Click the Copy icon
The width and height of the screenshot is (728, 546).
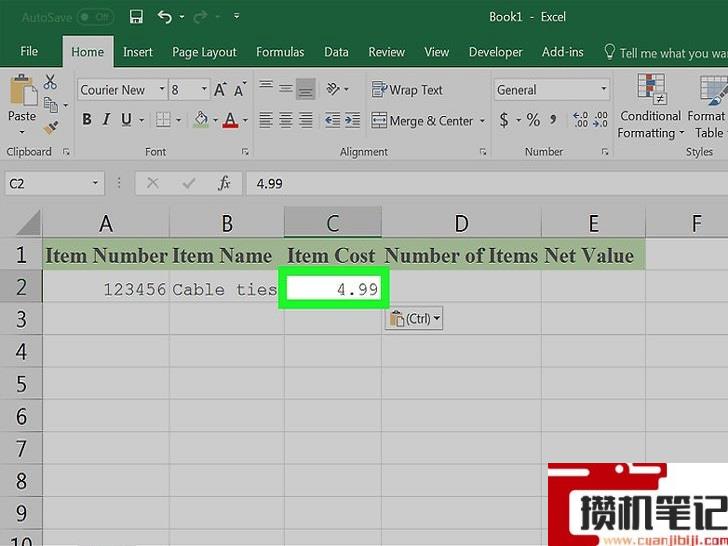[x=51, y=105]
